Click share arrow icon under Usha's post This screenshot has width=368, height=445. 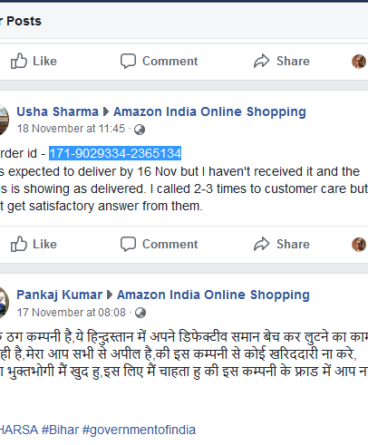click(x=262, y=244)
